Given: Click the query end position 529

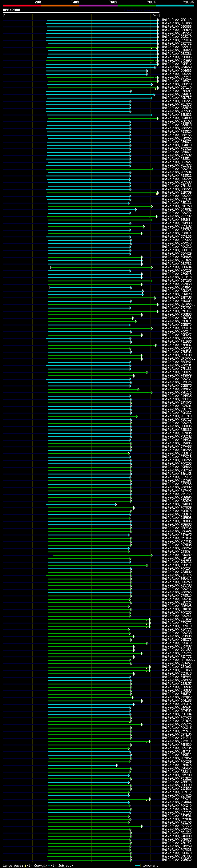Looking at the screenshot, I should [155, 15].
